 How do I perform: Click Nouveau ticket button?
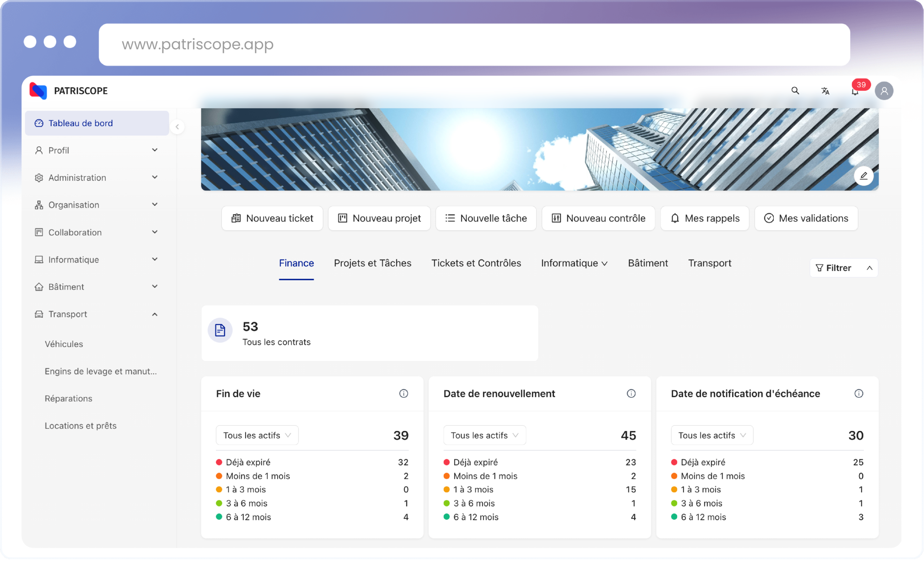tap(272, 218)
